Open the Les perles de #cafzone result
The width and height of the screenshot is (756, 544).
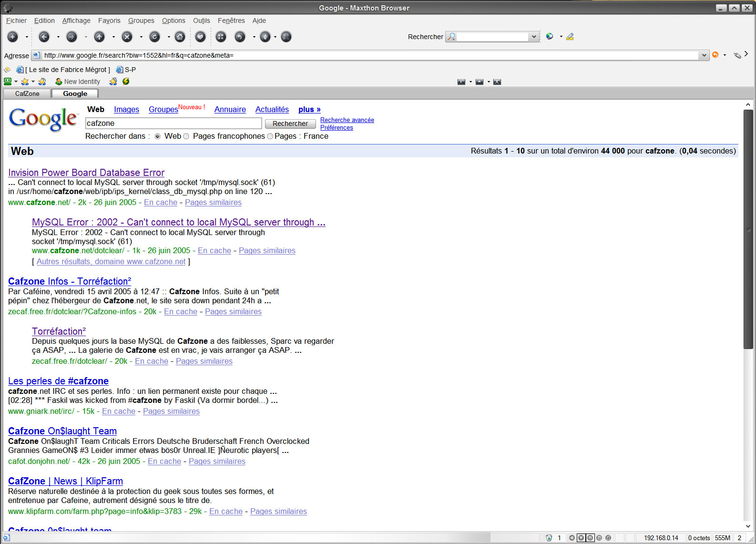[58, 381]
